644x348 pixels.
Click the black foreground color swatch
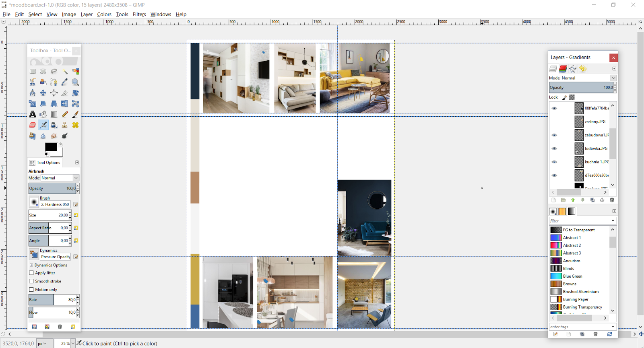51,147
